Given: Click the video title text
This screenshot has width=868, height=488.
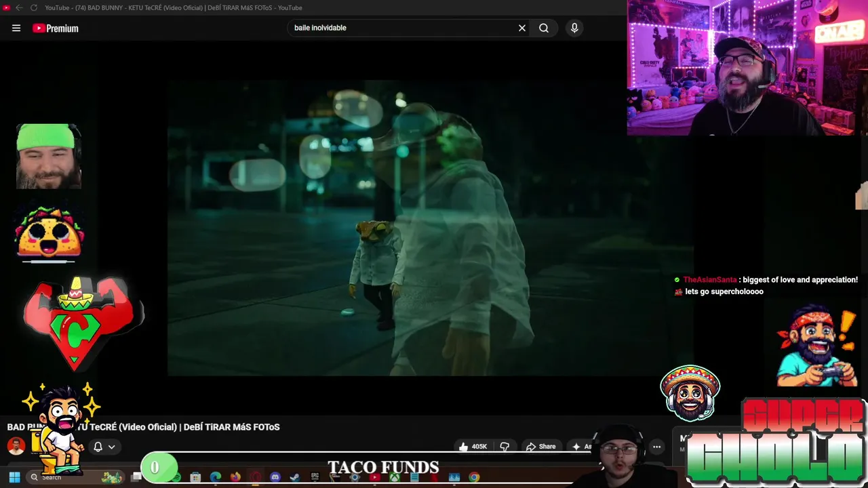Looking at the screenshot, I should click(x=144, y=427).
